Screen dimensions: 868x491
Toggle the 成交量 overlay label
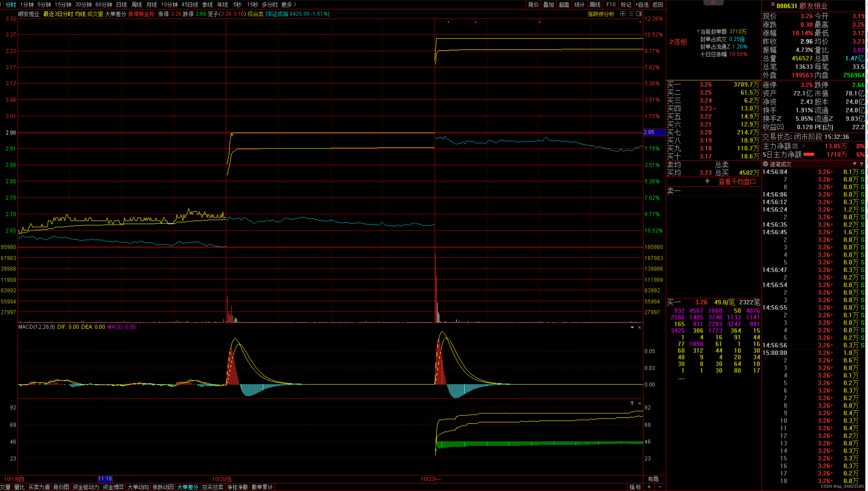(95, 14)
